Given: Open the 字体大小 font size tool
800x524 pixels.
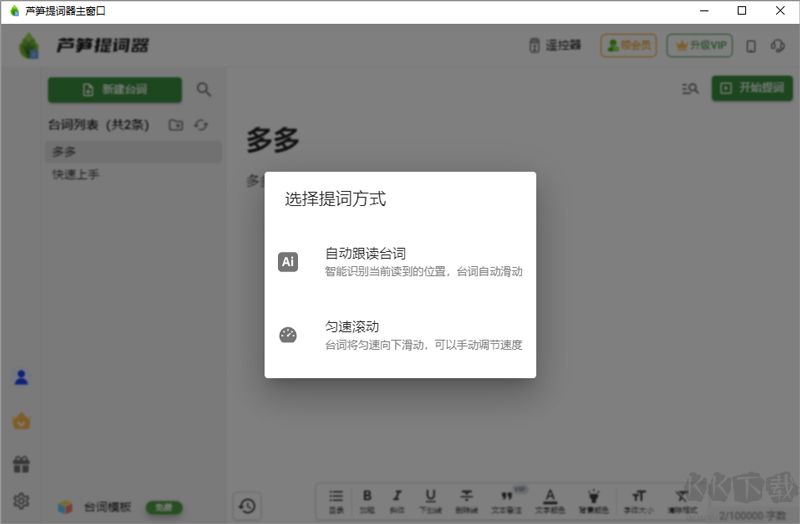Looking at the screenshot, I should pyautogui.click(x=639, y=501).
